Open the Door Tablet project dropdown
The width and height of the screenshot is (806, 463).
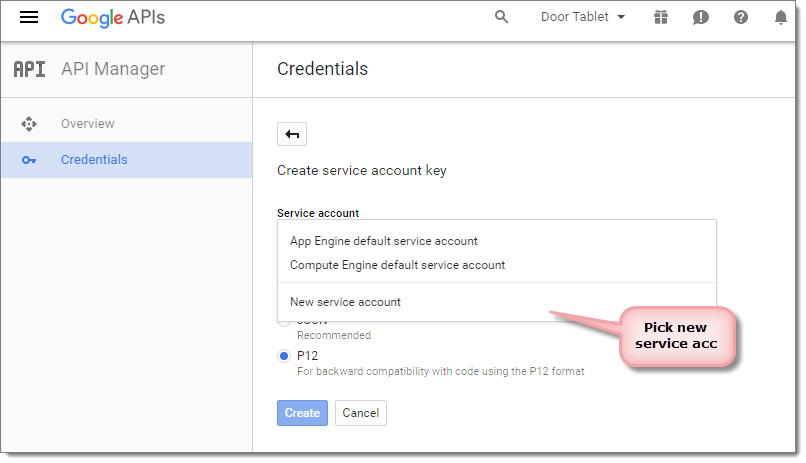[583, 17]
